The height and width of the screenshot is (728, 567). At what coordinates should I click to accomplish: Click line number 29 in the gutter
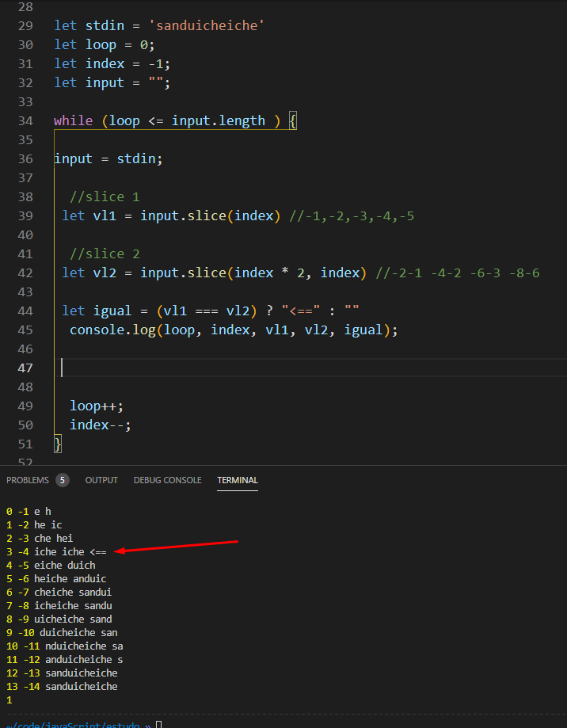tap(25, 25)
